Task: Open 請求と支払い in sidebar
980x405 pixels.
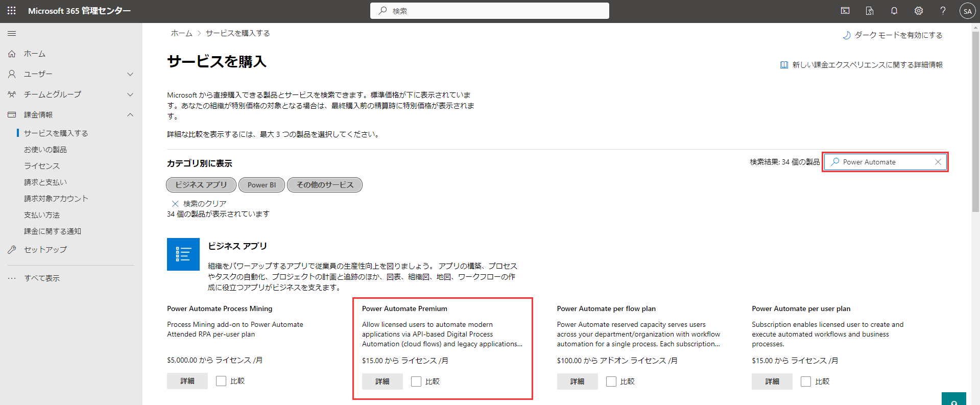Action: coord(45,182)
